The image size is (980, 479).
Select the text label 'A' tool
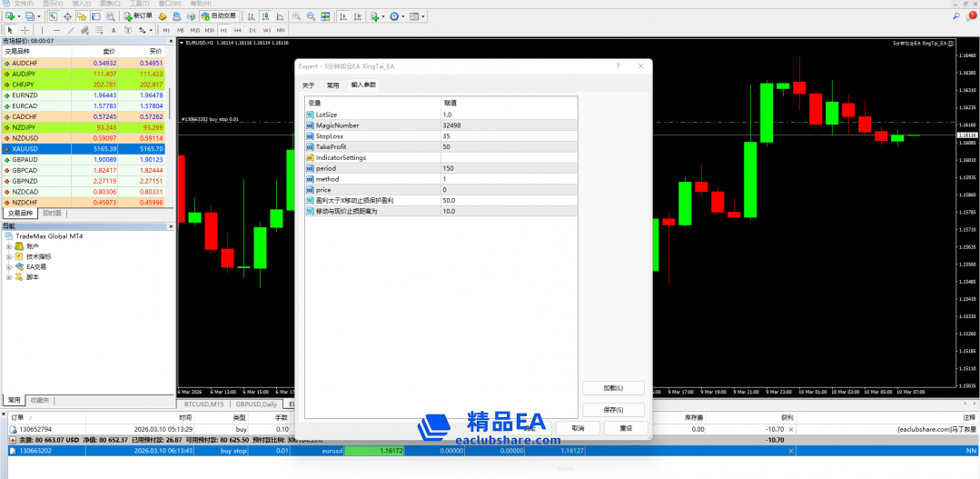tap(113, 30)
